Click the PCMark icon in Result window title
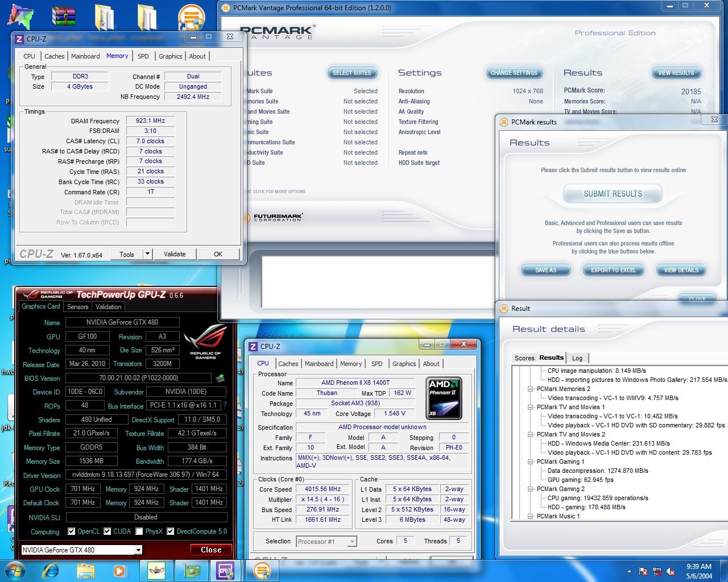 point(503,309)
